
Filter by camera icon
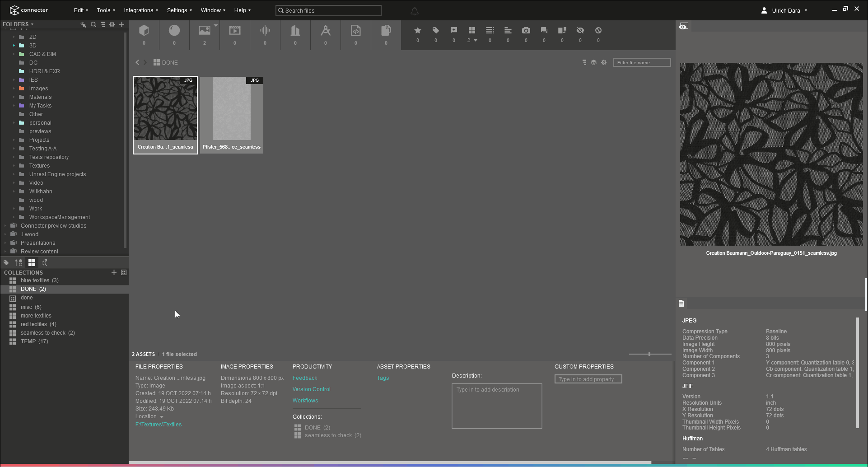526,30
